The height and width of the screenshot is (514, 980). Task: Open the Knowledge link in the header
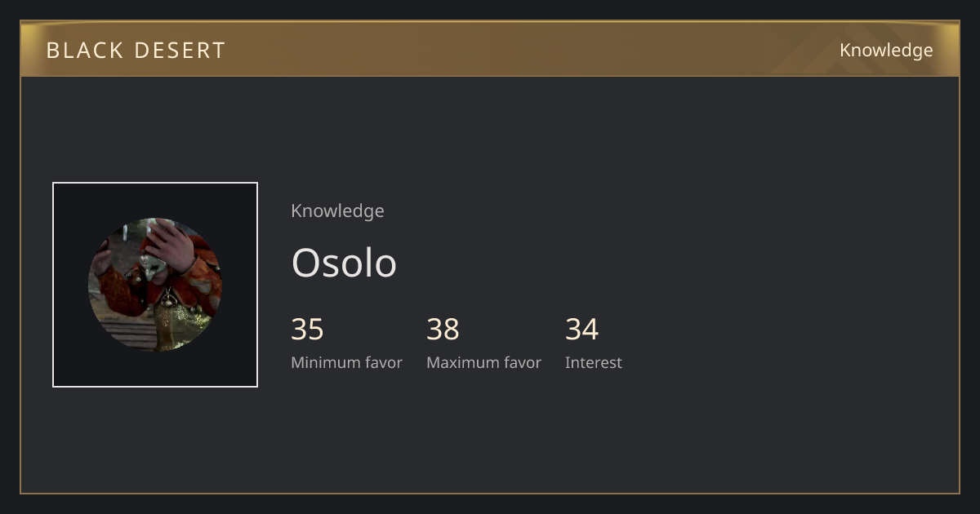886,51
